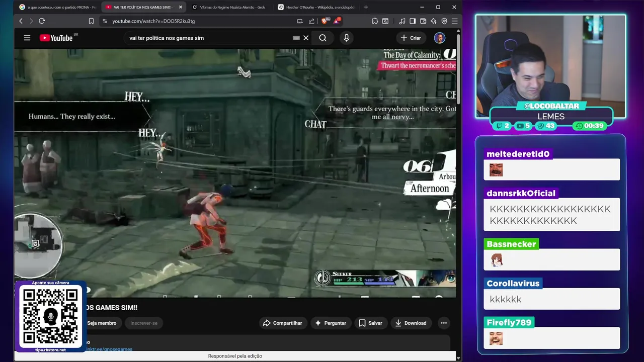Click the timer showing 00:39
The height and width of the screenshot is (362, 644).
(x=590, y=126)
